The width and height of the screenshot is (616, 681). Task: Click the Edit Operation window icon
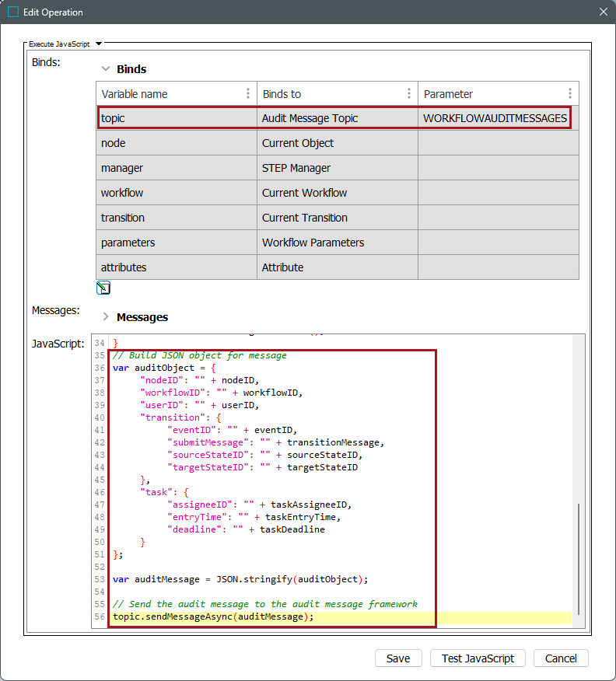(13, 12)
